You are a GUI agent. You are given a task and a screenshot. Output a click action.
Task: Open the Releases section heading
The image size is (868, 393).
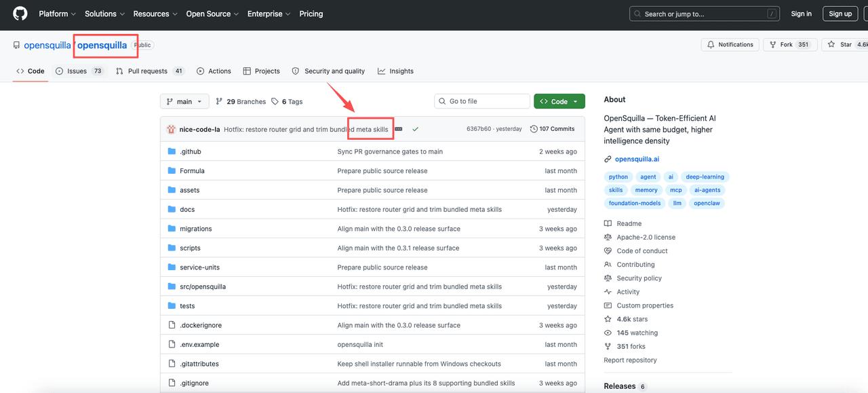coord(620,386)
